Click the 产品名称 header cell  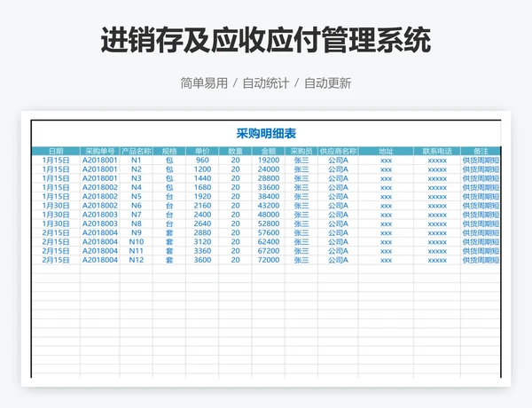[137, 151]
